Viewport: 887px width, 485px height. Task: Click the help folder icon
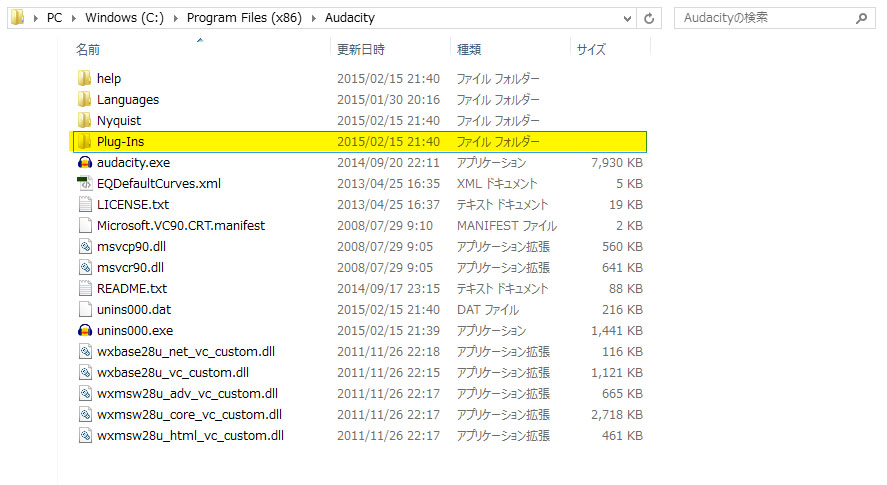[84, 78]
